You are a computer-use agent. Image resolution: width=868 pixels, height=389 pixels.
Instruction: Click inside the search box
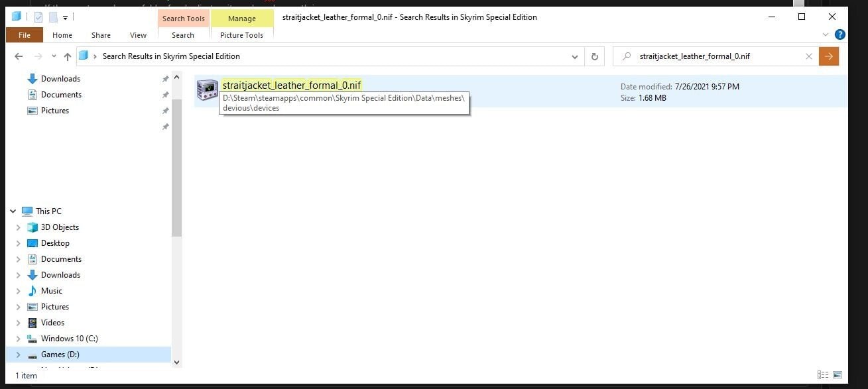(716, 56)
